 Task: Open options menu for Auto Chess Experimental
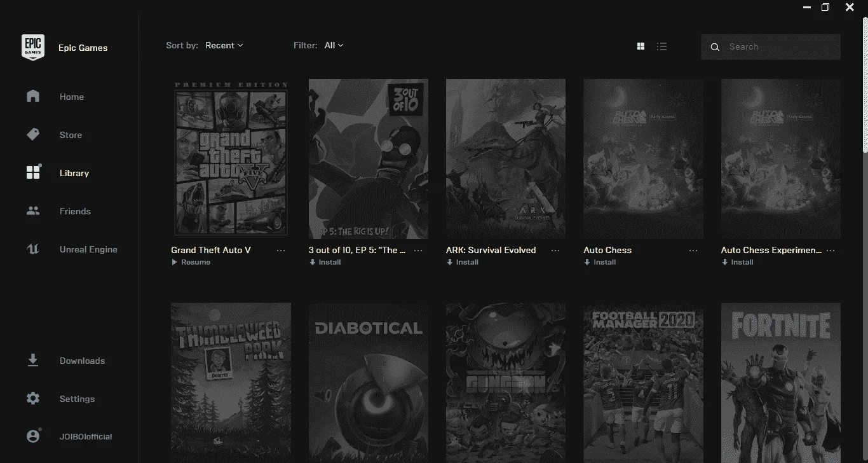[831, 251]
